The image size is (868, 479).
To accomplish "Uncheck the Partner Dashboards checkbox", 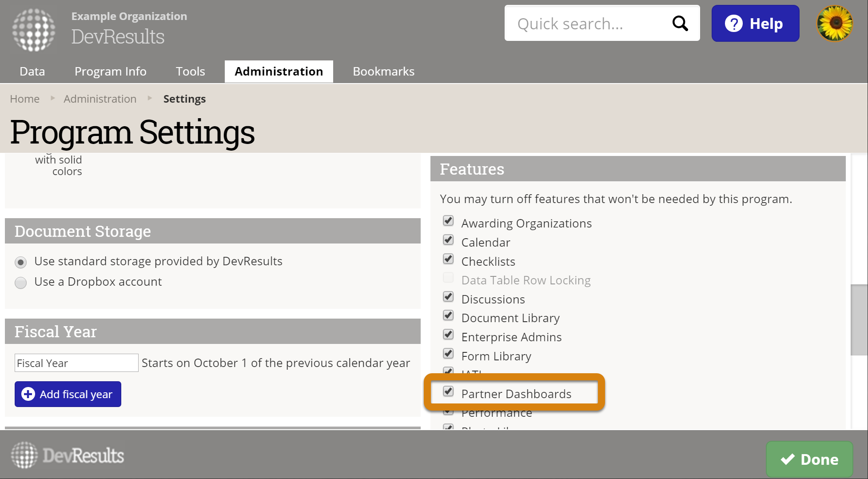I will coord(448,391).
